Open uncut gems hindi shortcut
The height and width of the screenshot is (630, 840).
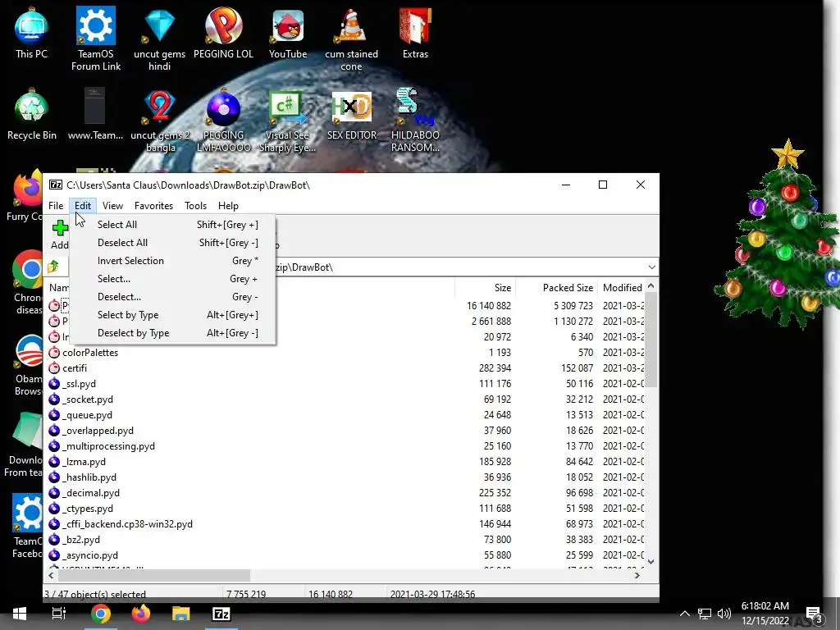click(x=160, y=39)
